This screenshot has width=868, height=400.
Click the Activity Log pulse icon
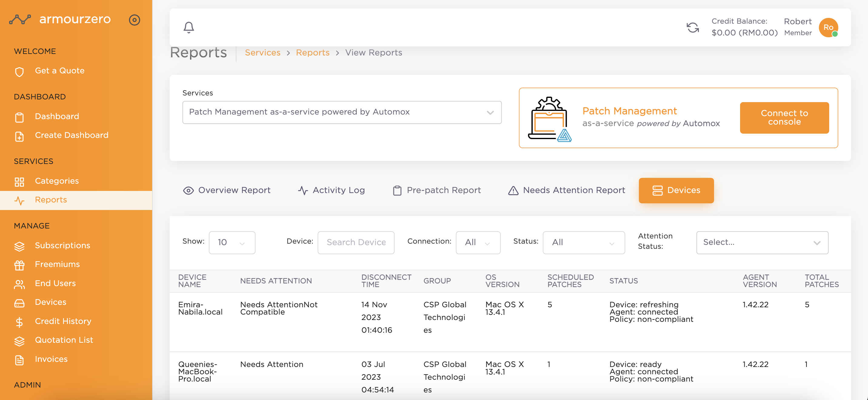click(x=303, y=190)
